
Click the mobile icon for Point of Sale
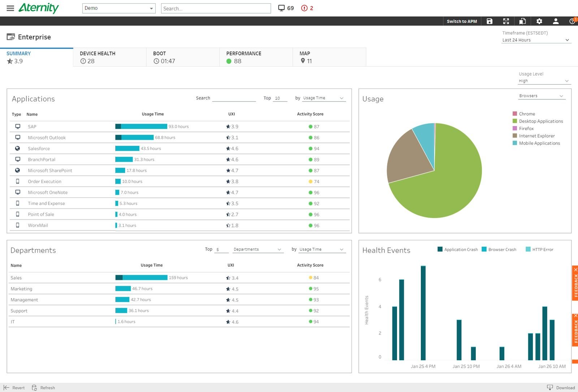click(x=17, y=214)
